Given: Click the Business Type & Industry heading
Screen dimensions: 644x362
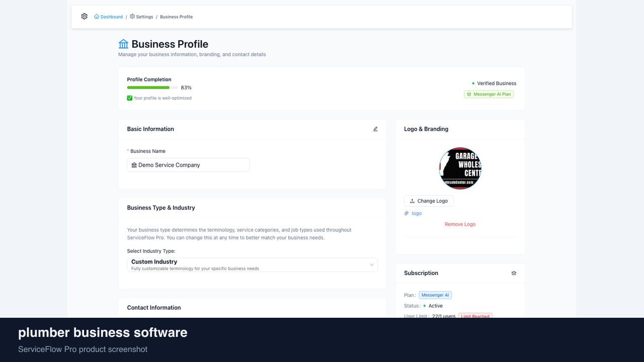Looking at the screenshot, I should point(161,208).
